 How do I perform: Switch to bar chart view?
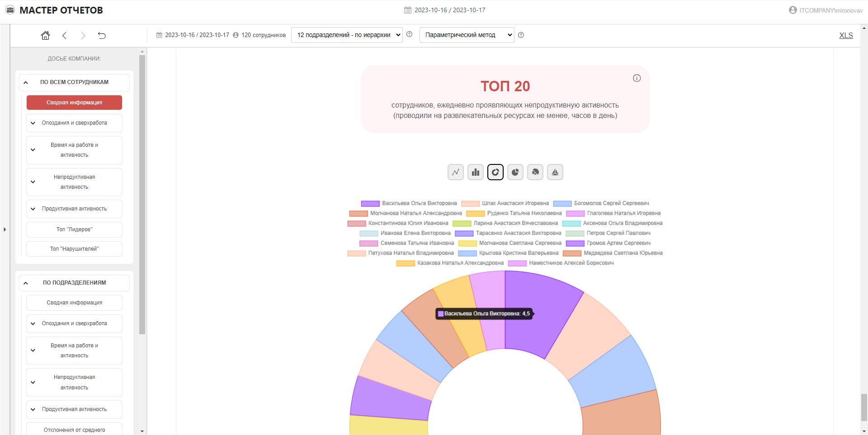pyautogui.click(x=475, y=172)
